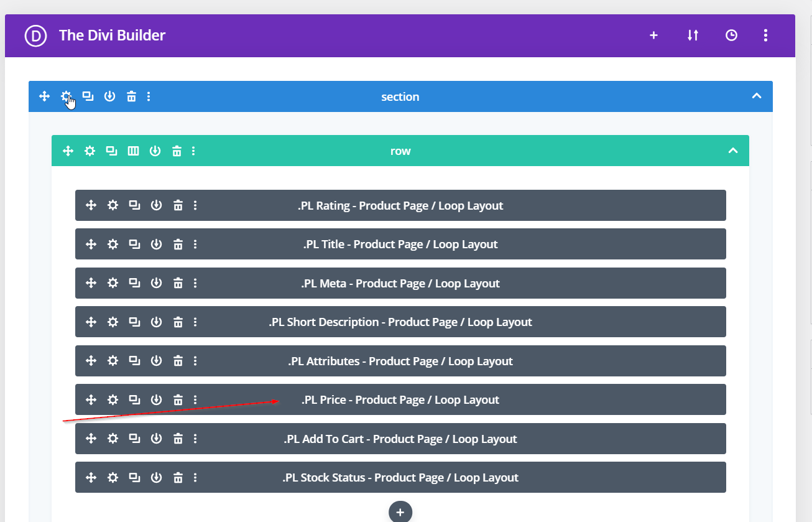Image resolution: width=812 pixels, height=522 pixels.
Task: Click plus icon in Divi Builder header
Action: point(653,35)
